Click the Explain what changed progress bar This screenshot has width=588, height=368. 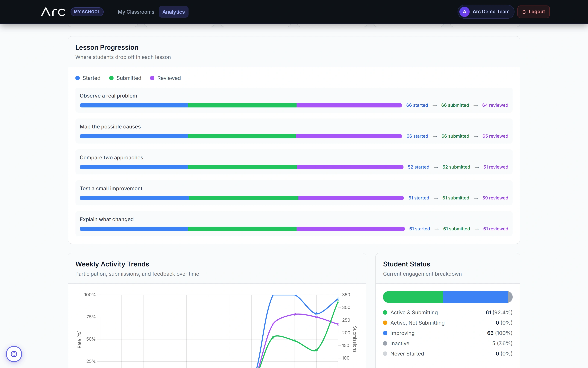(x=242, y=229)
